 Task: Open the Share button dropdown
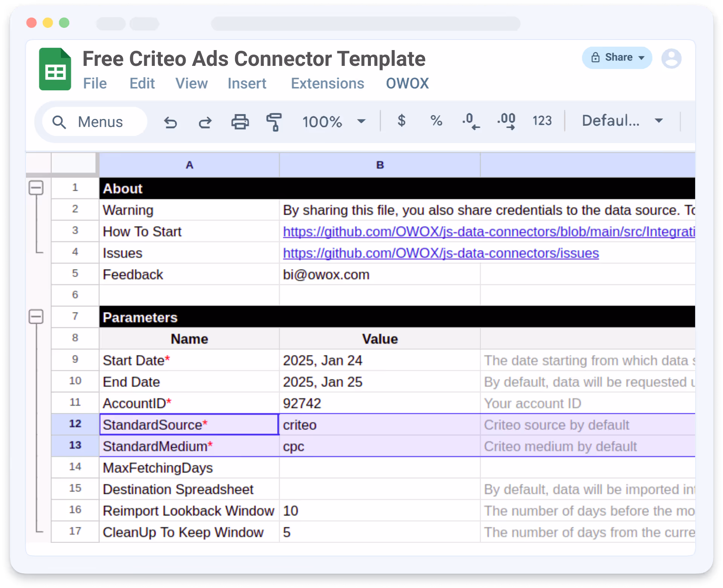click(617, 58)
